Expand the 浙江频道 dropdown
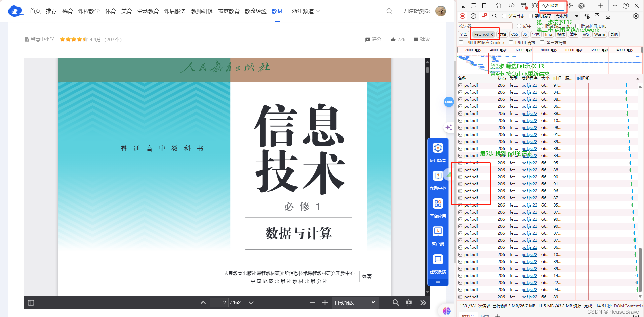 click(306, 11)
